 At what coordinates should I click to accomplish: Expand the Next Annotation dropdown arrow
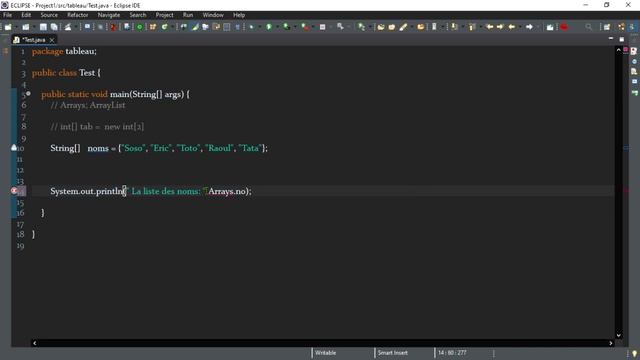(x=462, y=27)
